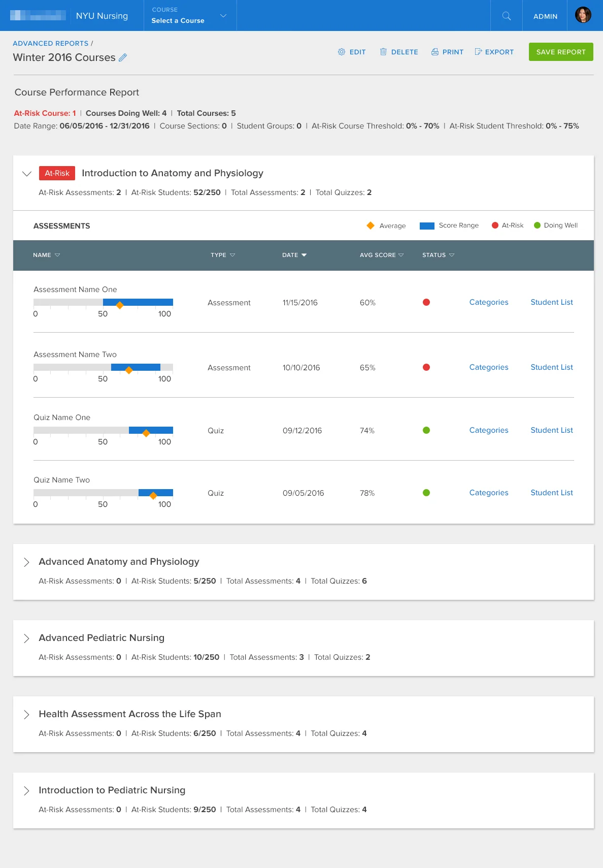Click red status dot for Assessment Name One
The image size is (603, 868).
pos(426,302)
